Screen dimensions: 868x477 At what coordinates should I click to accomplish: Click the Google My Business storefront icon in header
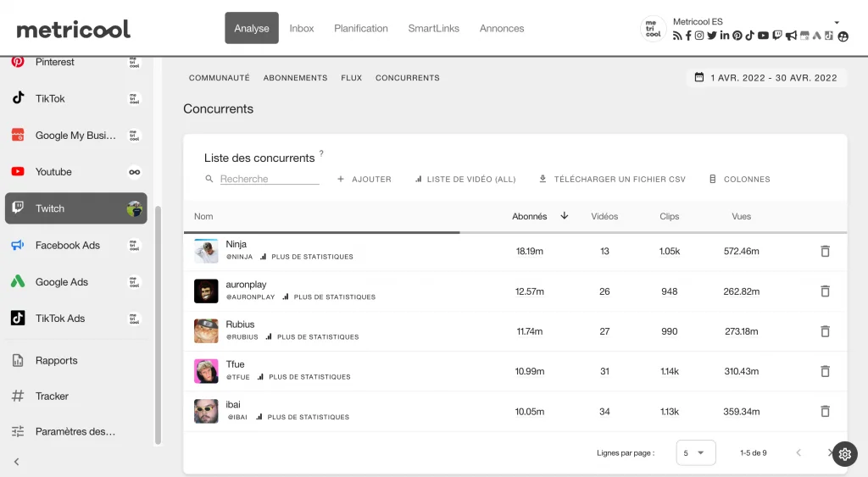click(x=804, y=36)
